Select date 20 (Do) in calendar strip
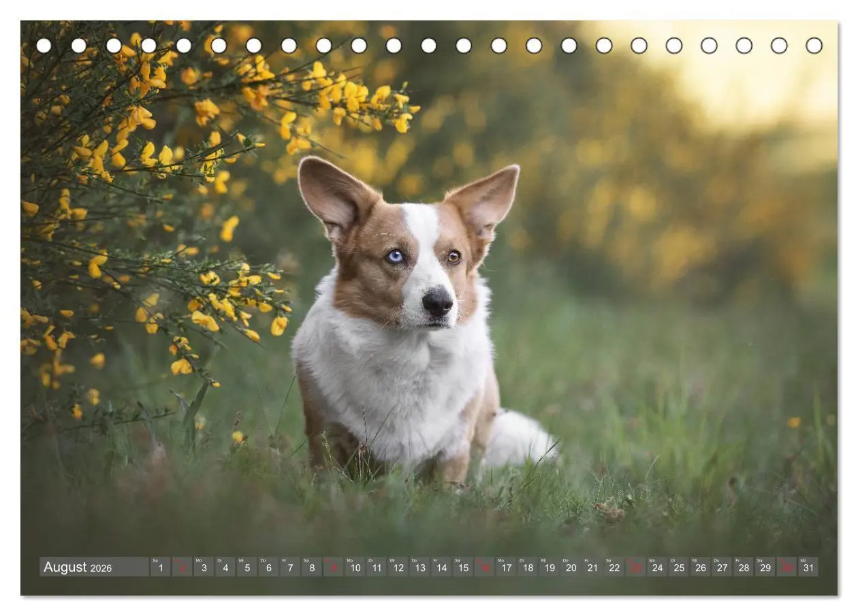Image resolution: width=858 pixels, height=616 pixels. coord(571,567)
